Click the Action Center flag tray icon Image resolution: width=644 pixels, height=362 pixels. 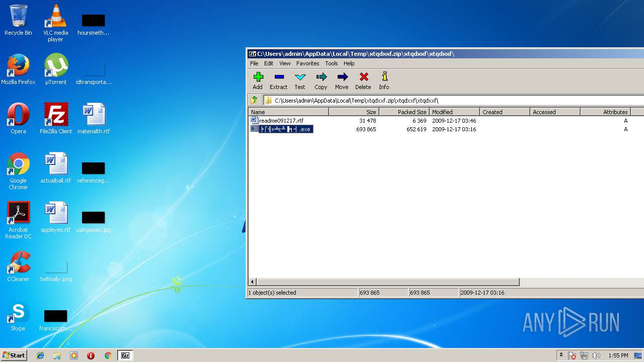click(572, 355)
